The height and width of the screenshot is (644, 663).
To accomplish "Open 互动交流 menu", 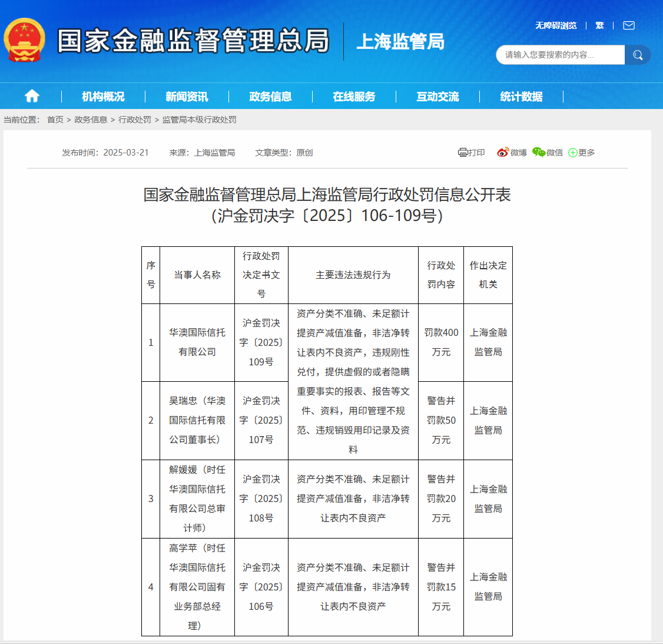I will 437,97.
